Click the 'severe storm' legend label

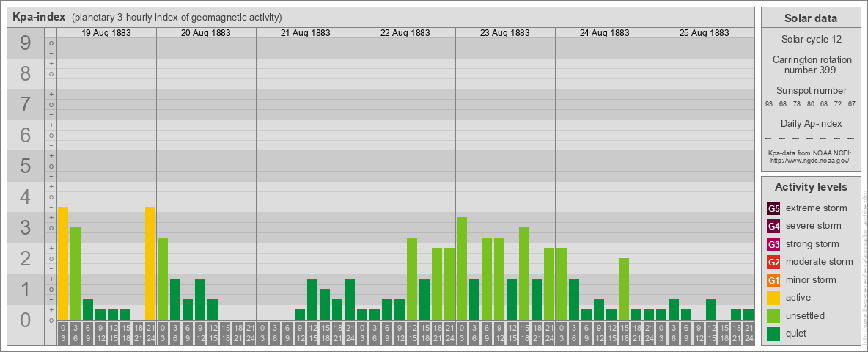coord(814,226)
